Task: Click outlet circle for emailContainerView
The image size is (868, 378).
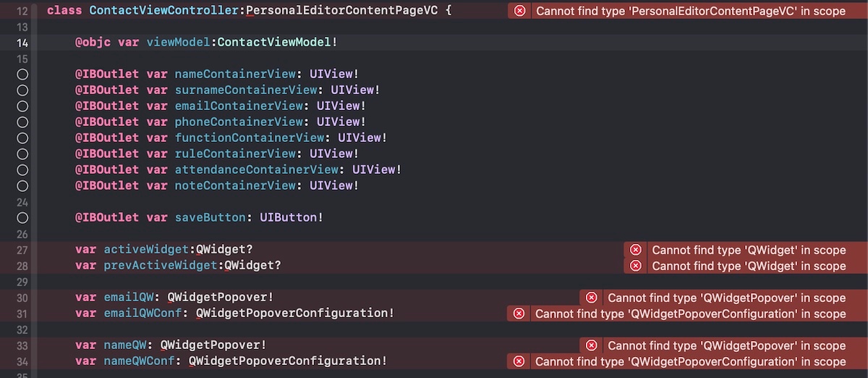Action: point(22,106)
